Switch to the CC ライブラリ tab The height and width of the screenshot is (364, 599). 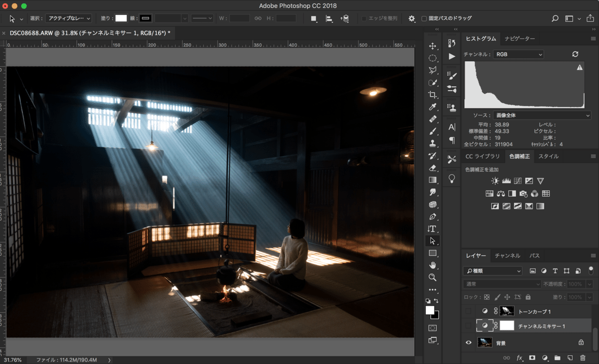click(483, 157)
